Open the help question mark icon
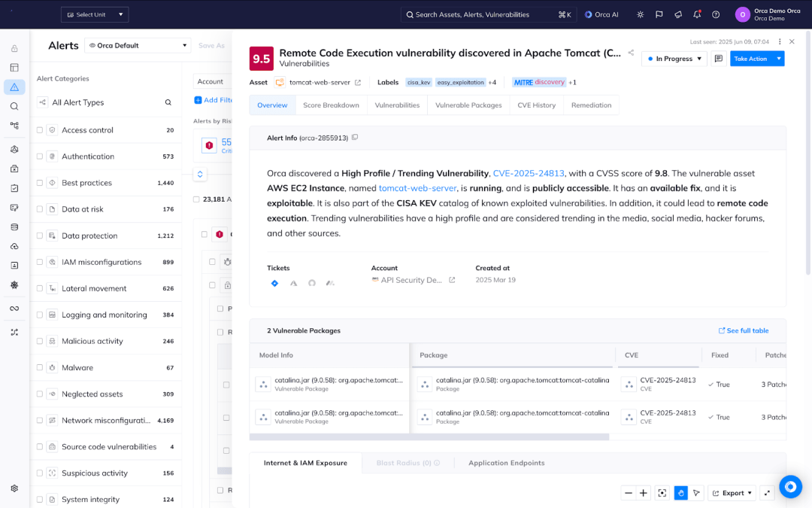Viewport: 812px width, 508px height. pos(716,14)
